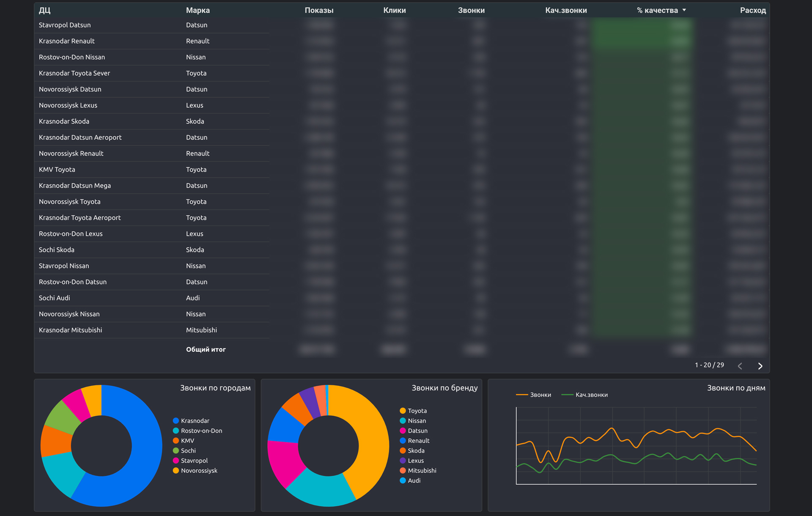Image resolution: width=812 pixels, height=516 pixels.
Task: Select Stavropol Nissan row name
Action: 64,266
